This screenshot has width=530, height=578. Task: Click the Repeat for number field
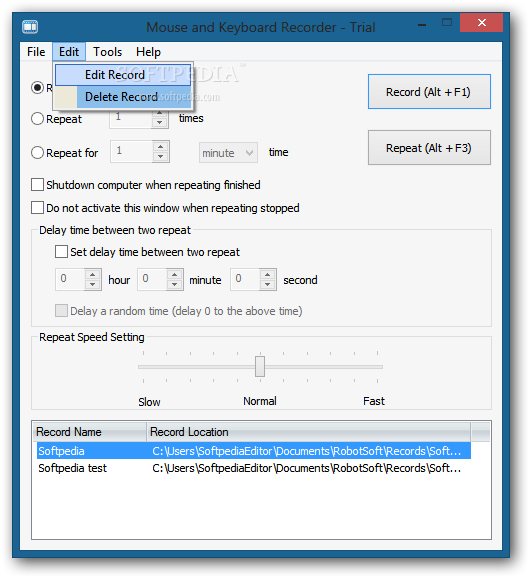[132, 152]
